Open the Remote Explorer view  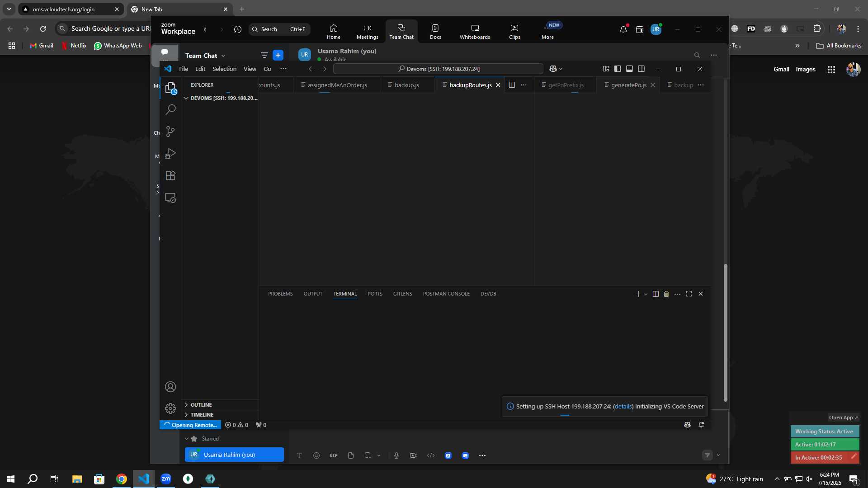click(170, 198)
